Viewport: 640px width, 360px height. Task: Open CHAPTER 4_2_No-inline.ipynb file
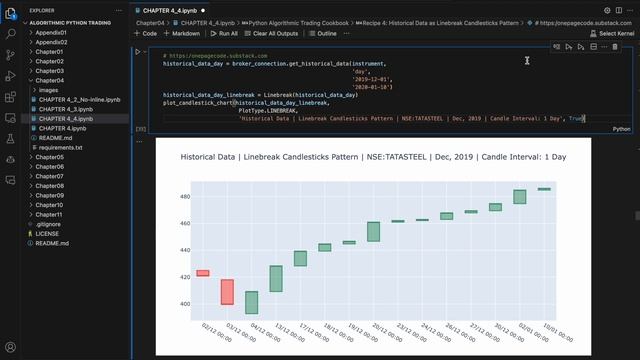[x=80, y=100]
